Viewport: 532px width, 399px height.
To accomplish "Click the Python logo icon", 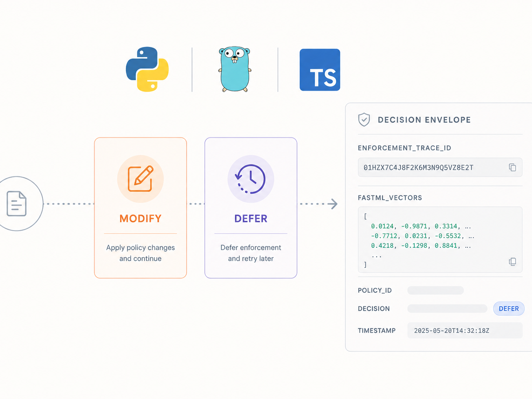I will pos(147,70).
